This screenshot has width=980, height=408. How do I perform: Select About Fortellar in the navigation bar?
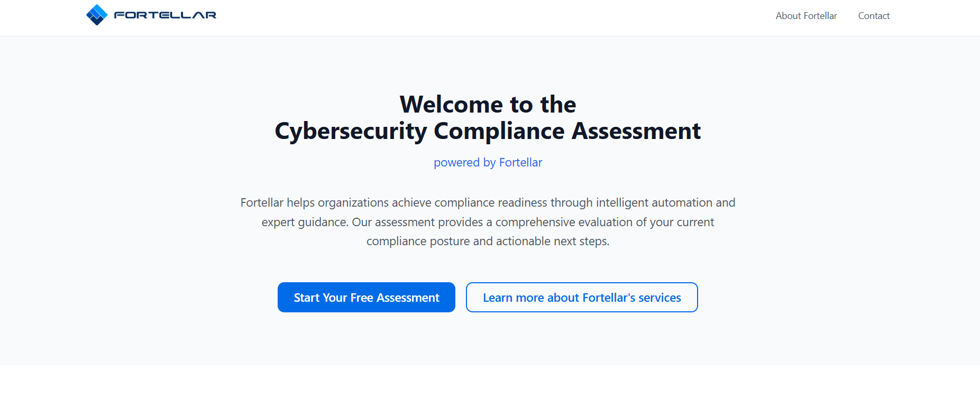point(806,16)
